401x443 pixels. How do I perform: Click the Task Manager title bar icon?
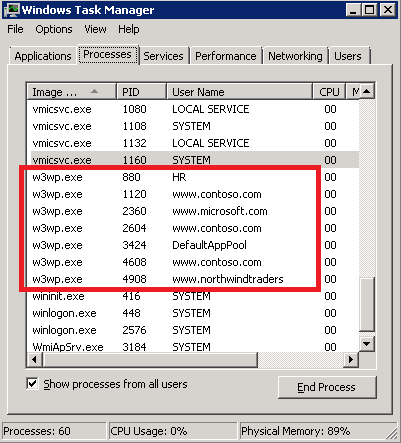coord(12,10)
